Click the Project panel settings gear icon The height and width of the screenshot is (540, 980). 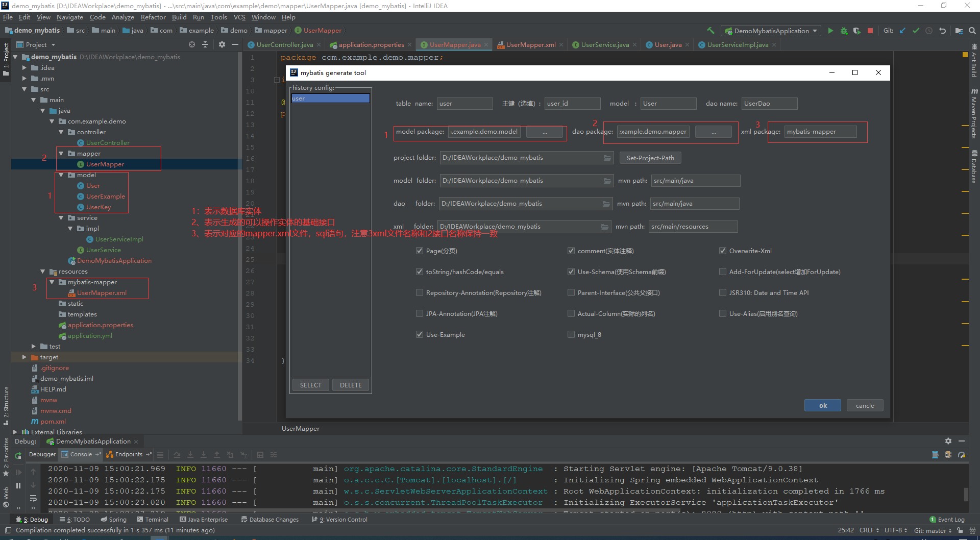pos(222,44)
